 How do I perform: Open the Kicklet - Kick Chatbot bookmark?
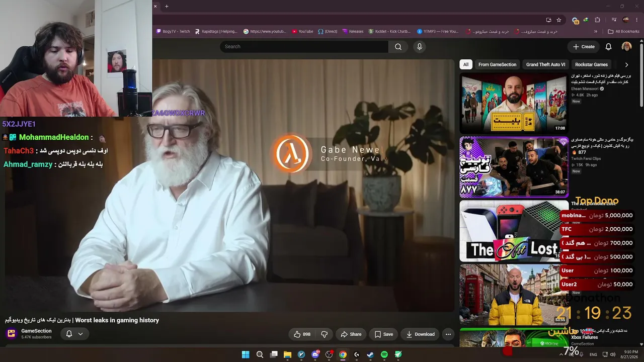389,31
